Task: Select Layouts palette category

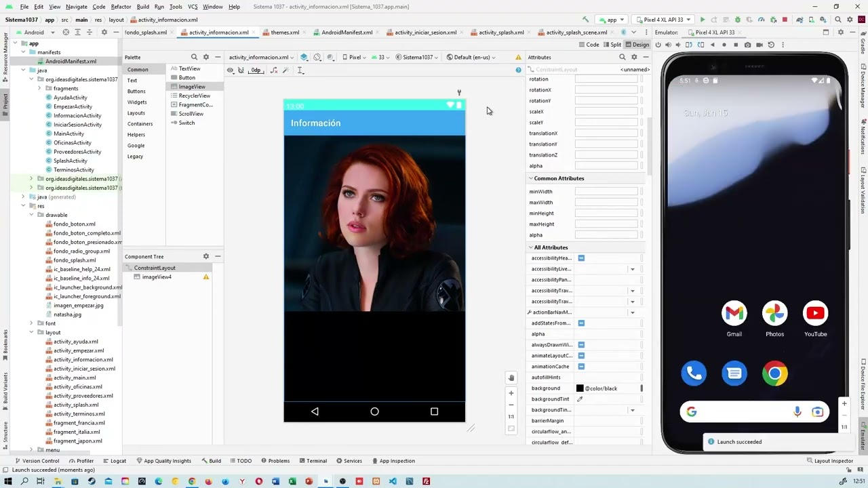Action: [136, 113]
